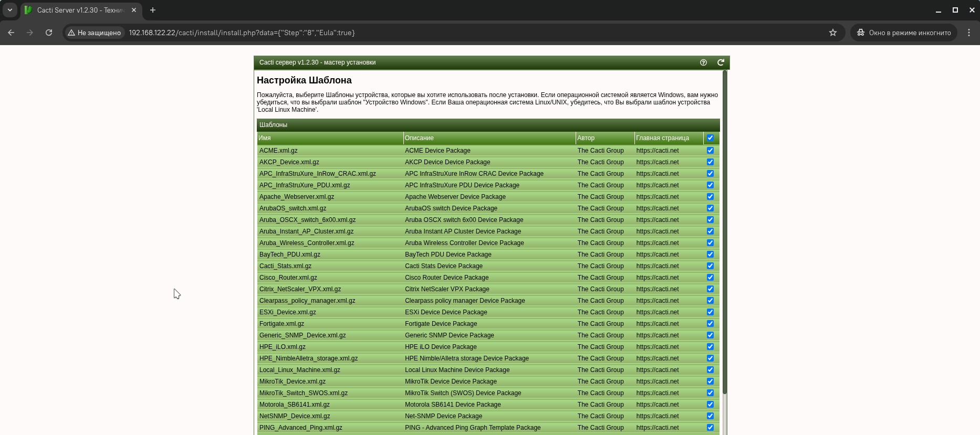Click 'MikroTik Switch (SWOS) Device Package' text
Image resolution: width=980 pixels, height=435 pixels.
coord(463,393)
